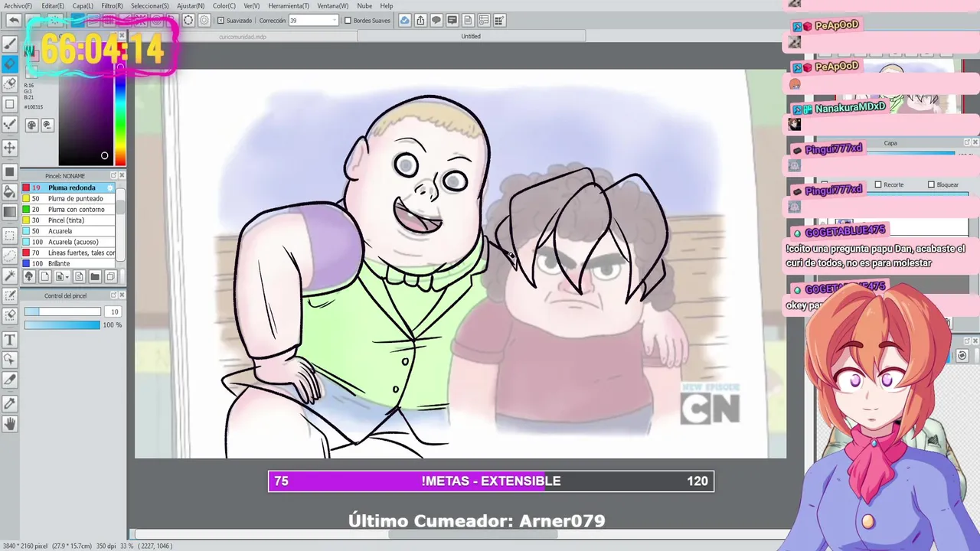Select the Hand pan tool
Screen dimensions: 980x551
10,423
